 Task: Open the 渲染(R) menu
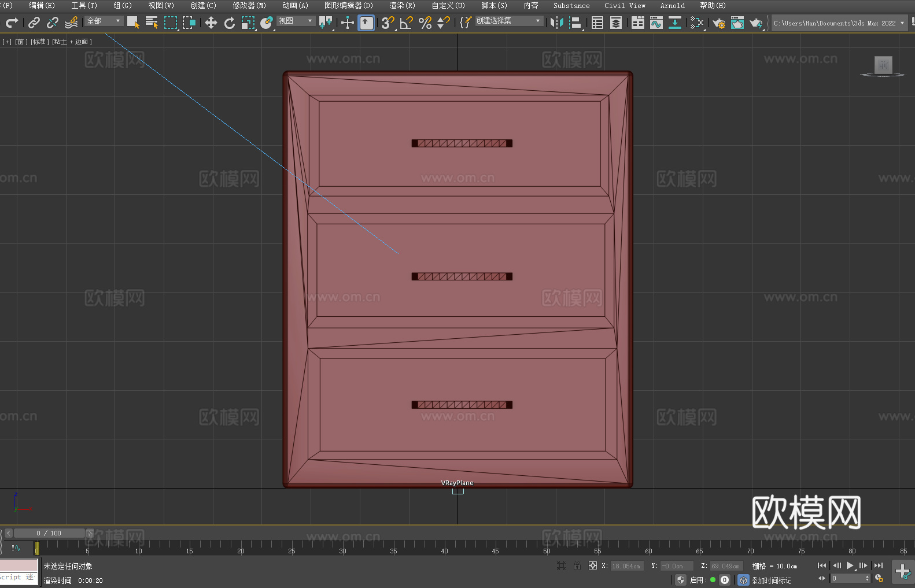(x=402, y=5)
